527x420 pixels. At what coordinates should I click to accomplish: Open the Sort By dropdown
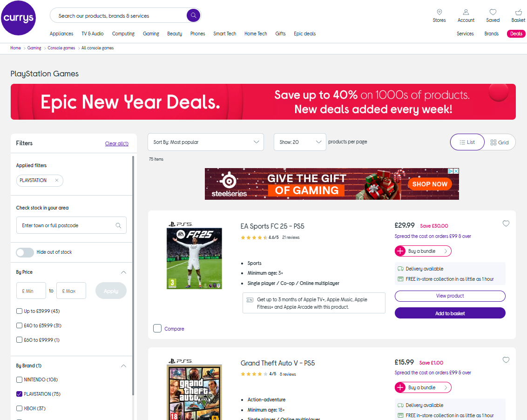pos(205,142)
